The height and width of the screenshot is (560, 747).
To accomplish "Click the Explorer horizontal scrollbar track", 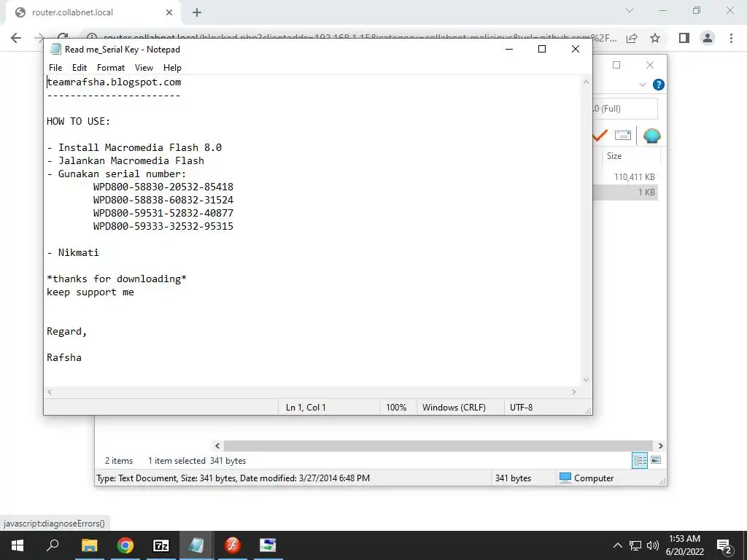I will point(438,446).
